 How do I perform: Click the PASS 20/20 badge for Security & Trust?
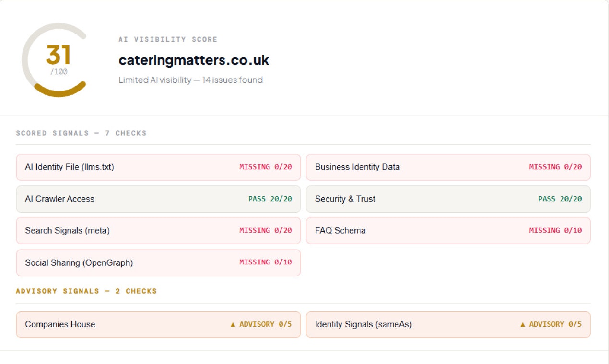560,199
